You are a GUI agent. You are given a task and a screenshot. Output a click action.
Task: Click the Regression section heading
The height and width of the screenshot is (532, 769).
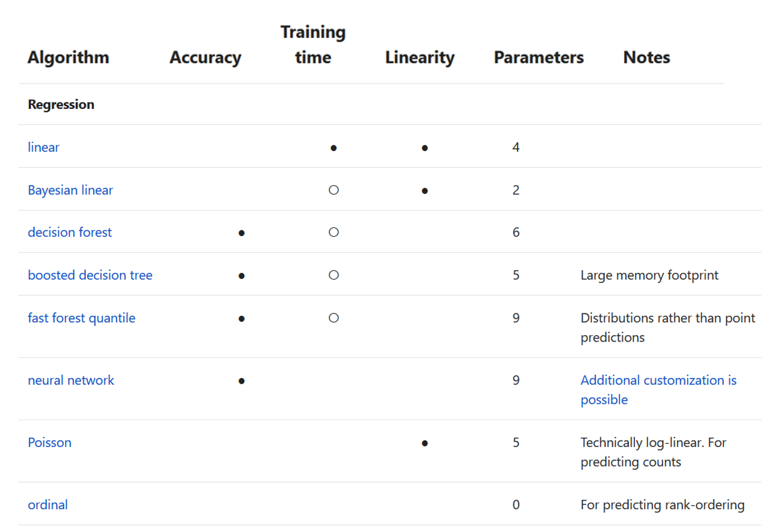coord(61,104)
